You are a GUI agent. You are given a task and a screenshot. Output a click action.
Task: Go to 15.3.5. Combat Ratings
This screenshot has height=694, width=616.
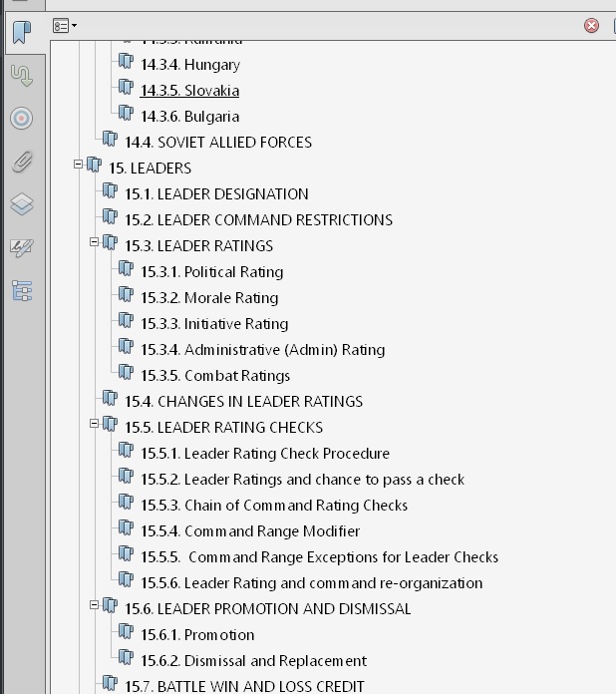point(215,375)
